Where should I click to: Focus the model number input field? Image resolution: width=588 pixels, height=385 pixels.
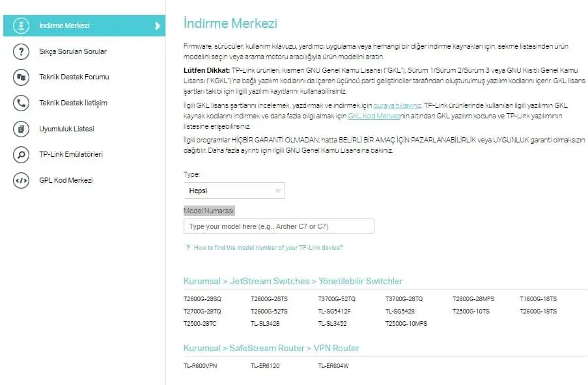[x=279, y=226]
